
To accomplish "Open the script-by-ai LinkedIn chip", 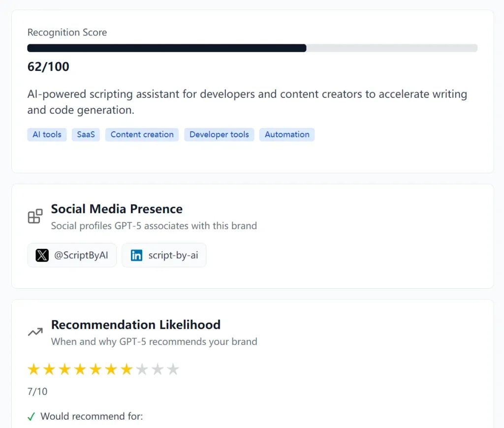I will point(164,255).
